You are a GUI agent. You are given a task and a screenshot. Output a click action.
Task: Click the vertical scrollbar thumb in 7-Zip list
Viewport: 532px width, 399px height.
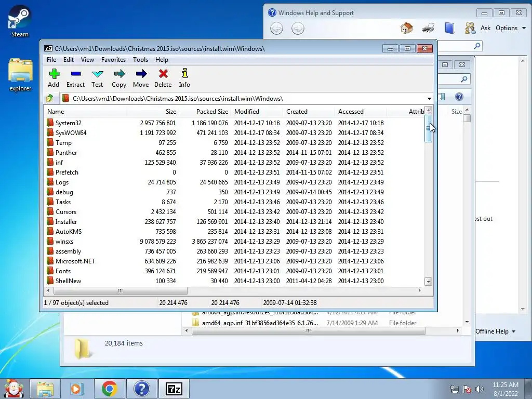pos(428,128)
